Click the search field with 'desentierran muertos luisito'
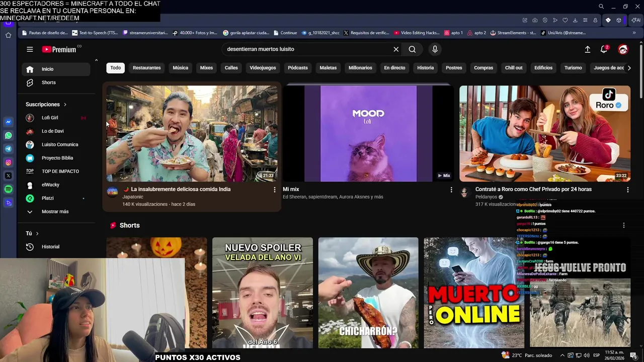This screenshot has height=362, width=644. tap(307, 49)
